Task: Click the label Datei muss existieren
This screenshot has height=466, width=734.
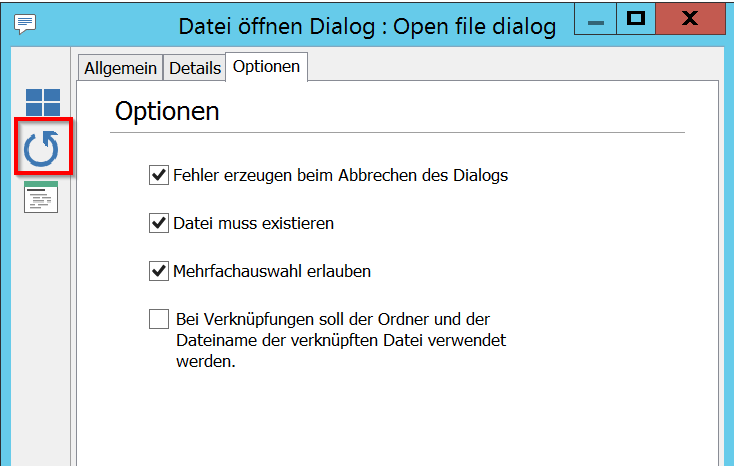Action: point(253,223)
